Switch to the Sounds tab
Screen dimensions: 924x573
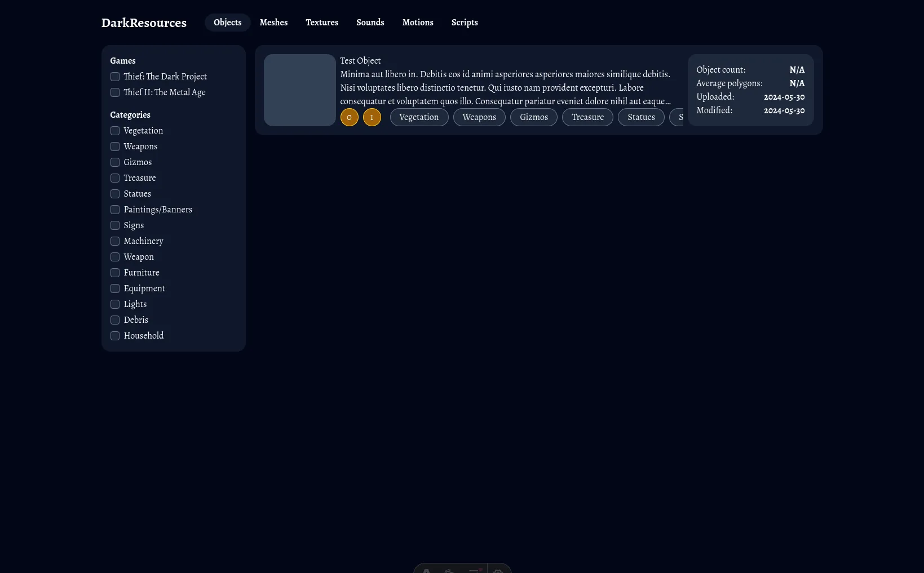(370, 23)
